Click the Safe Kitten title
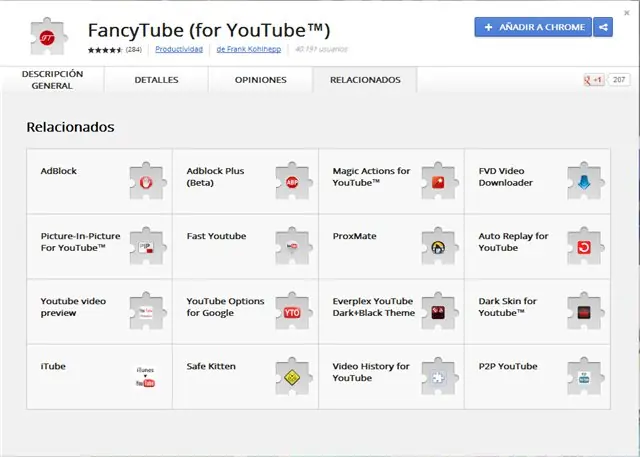 pyautogui.click(x=211, y=366)
